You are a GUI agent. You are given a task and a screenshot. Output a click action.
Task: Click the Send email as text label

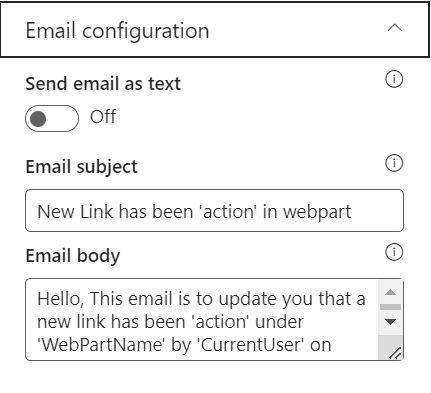coord(103,84)
